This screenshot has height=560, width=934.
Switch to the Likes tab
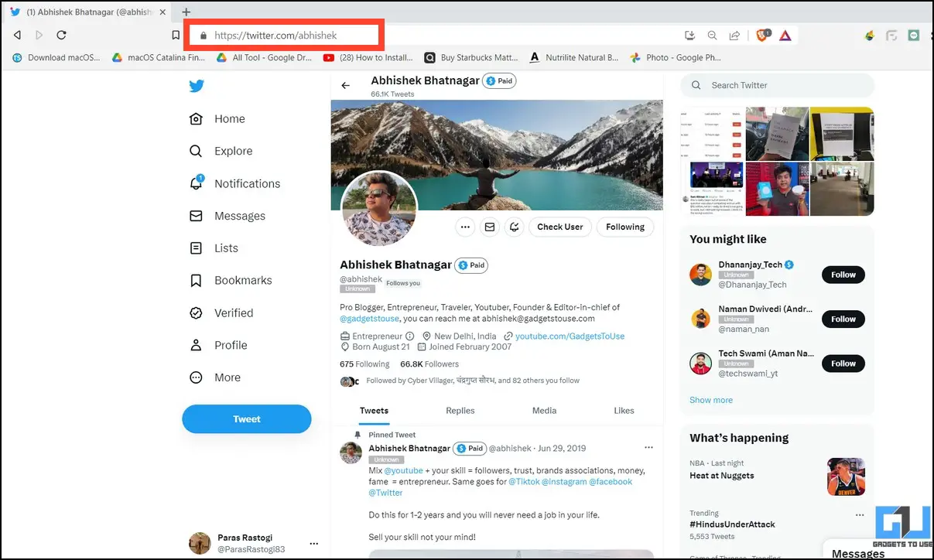624,411
